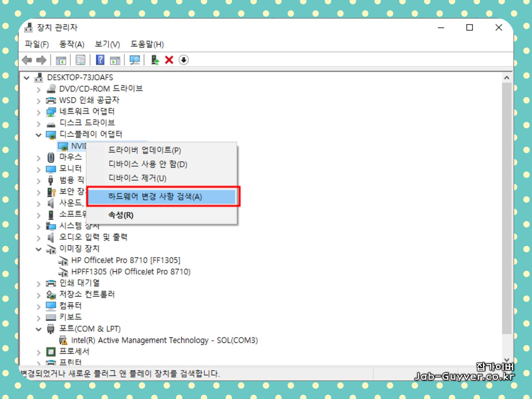The image size is (532, 399).
Task: Click the vertical scrollbar down arrow
Action: (x=507, y=360)
